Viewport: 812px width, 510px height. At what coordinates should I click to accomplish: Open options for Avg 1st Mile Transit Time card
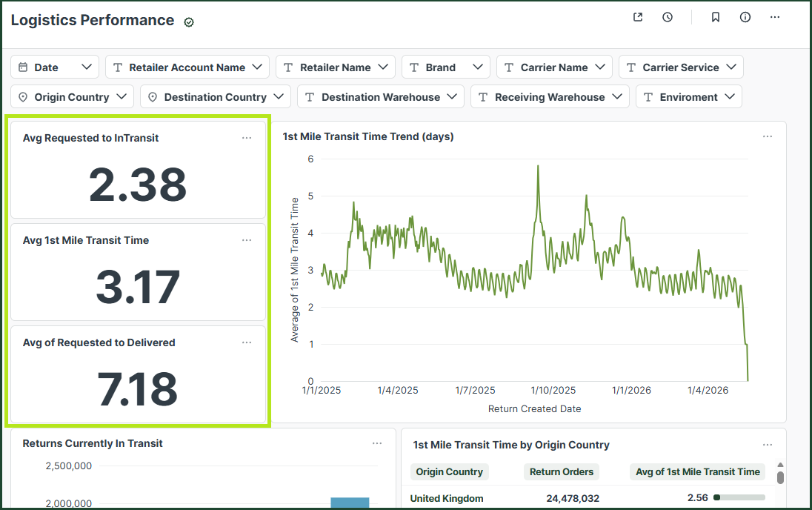point(247,240)
